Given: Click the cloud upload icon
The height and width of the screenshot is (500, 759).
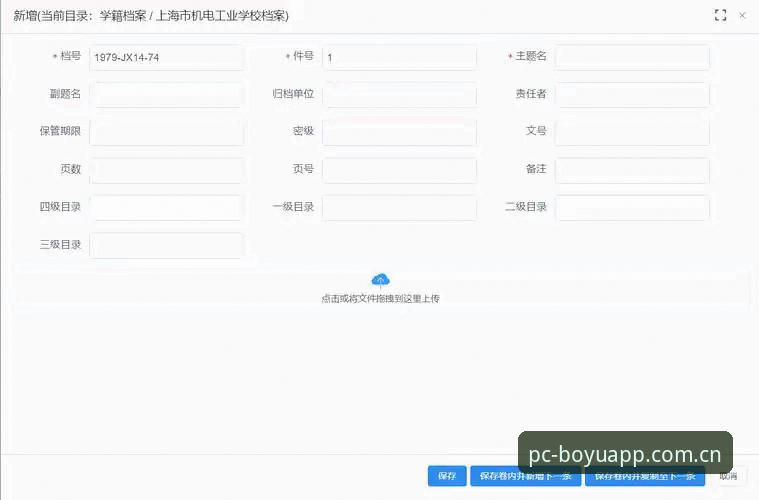Looking at the screenshot, I should [380, 280].
